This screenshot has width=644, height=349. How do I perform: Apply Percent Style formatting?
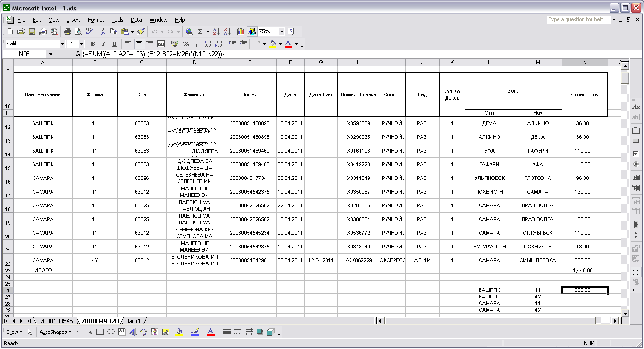186,44
